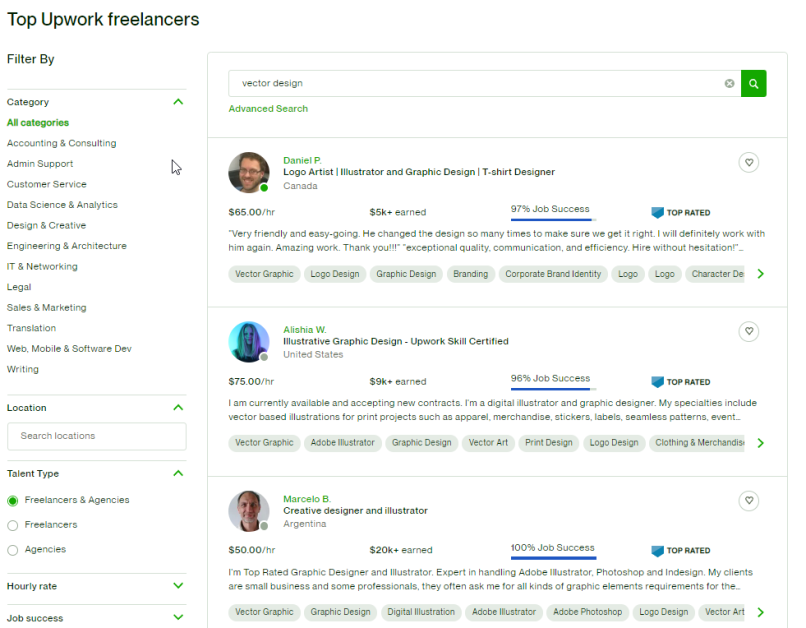The image size is (806, 628).
Task: Select the Freelancers only radio option
Action: coord(13,525)
